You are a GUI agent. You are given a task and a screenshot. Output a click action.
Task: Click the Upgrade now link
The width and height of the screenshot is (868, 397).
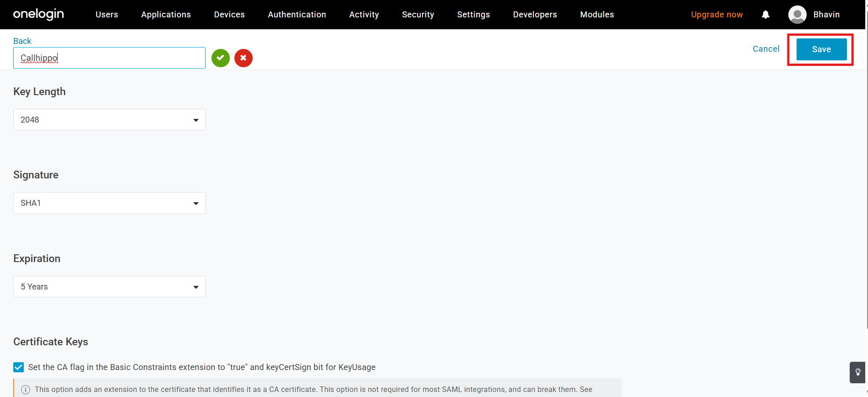pyautogui.click(x=717, y=15)
